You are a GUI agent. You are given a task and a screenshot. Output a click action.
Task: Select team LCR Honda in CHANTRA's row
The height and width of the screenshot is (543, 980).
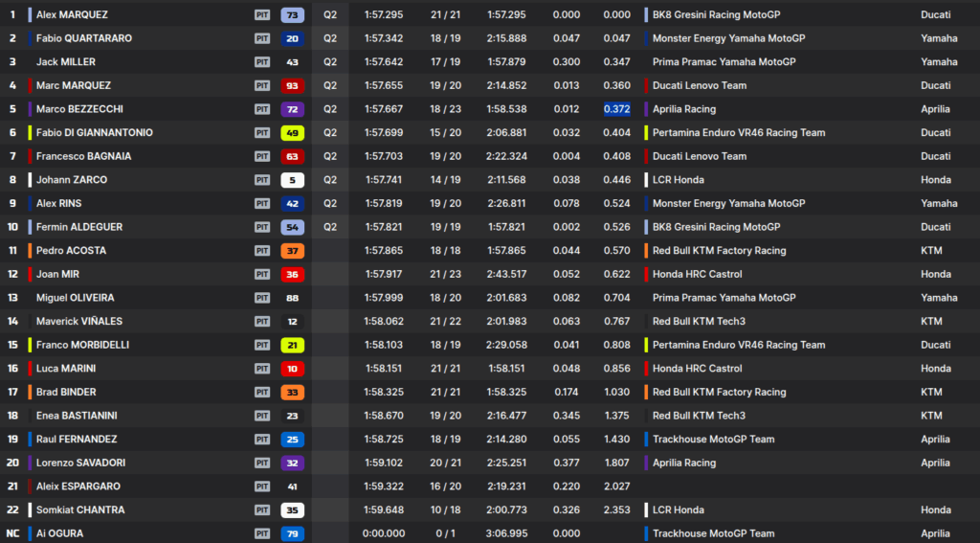pos(679,509)
